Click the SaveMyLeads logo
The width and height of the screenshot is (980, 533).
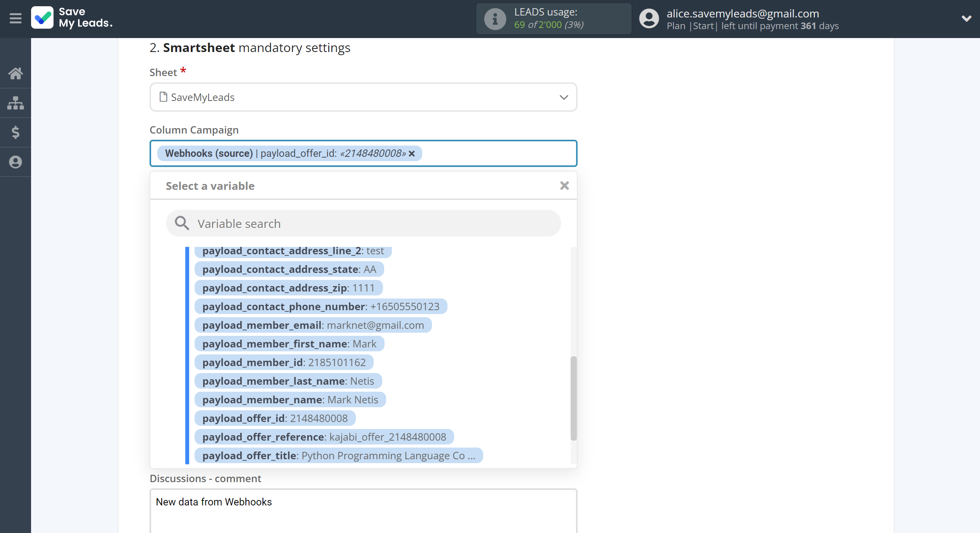(72, 18)
